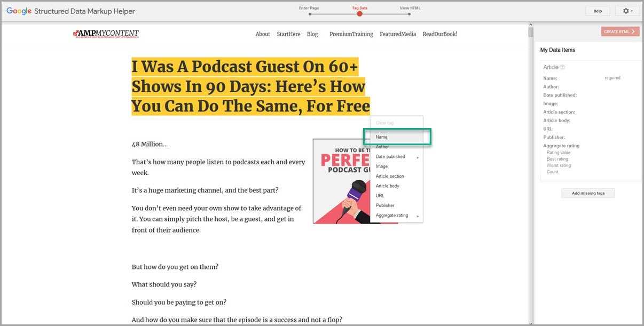Pick Article section from tag menu

(x=390, y=176)
